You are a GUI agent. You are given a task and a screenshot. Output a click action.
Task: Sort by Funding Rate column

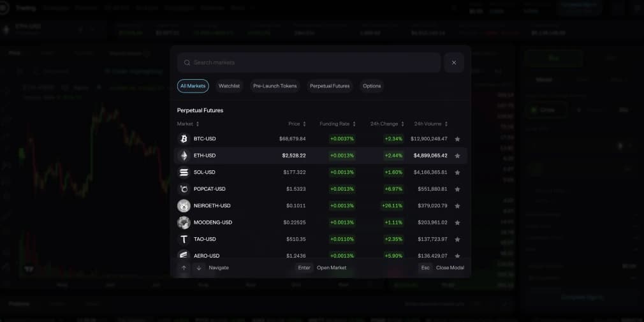pyautogui.click(x=337, y=124)
